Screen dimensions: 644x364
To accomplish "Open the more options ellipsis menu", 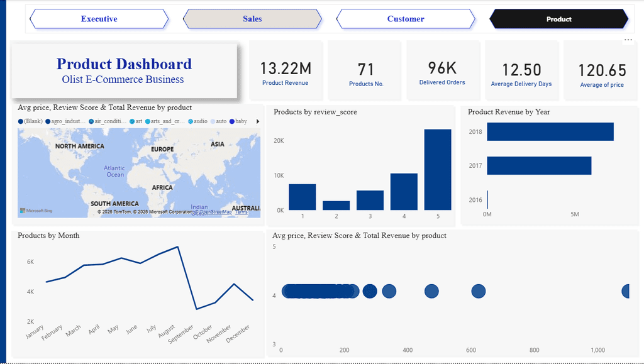I will point(628,40).
